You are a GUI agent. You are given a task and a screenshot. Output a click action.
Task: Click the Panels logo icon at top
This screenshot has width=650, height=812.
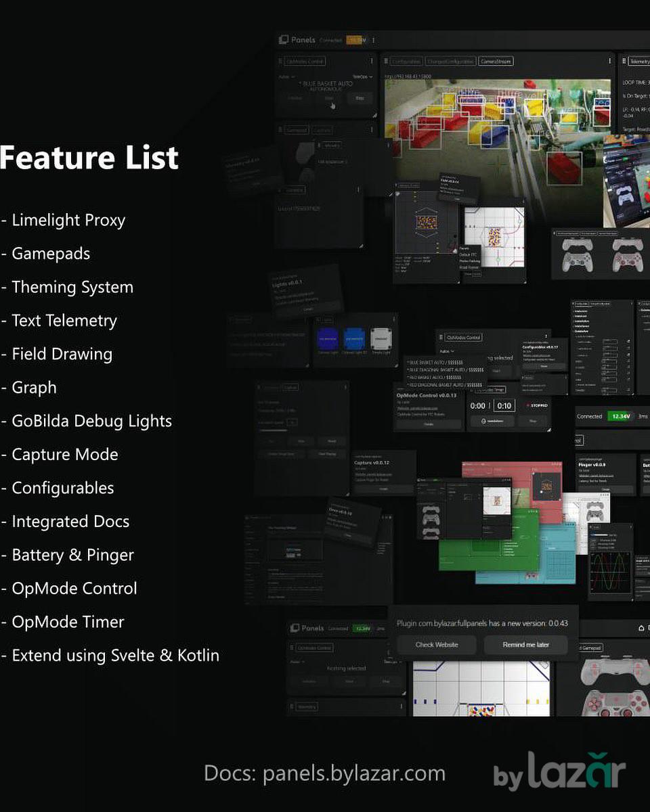(284, 40)
